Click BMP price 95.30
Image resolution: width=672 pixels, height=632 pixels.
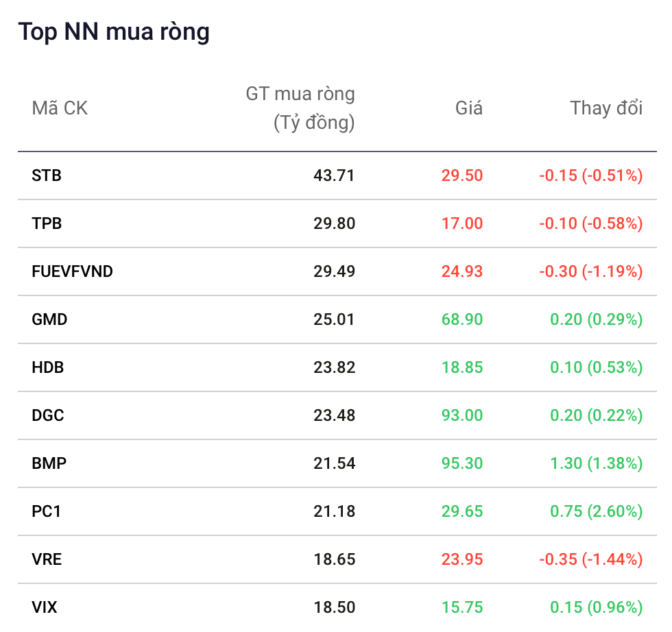coord(462,463)
